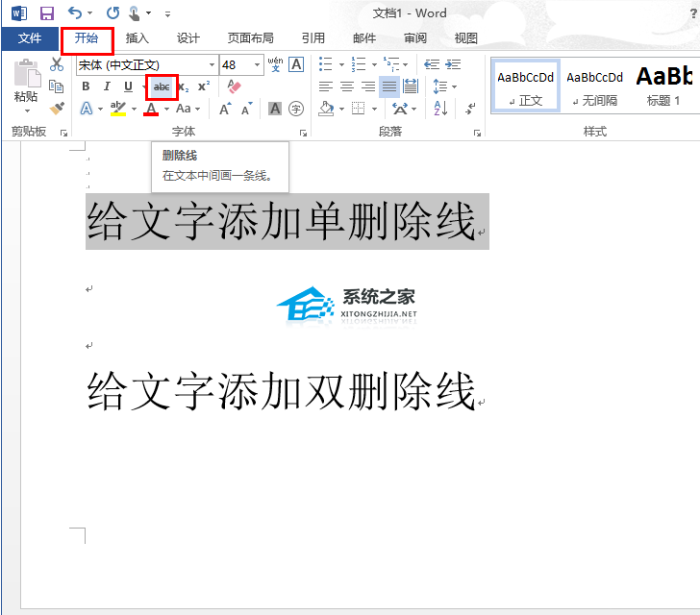Click the Touch/Mouse mode icon
Viewport: 700px width, 615px height.
134,13
